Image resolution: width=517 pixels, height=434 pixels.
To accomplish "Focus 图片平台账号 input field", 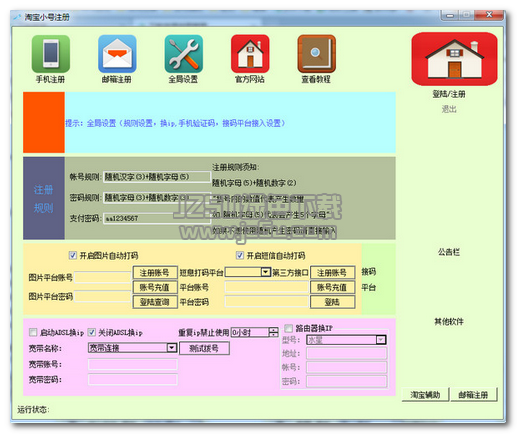I will (103, 277).
